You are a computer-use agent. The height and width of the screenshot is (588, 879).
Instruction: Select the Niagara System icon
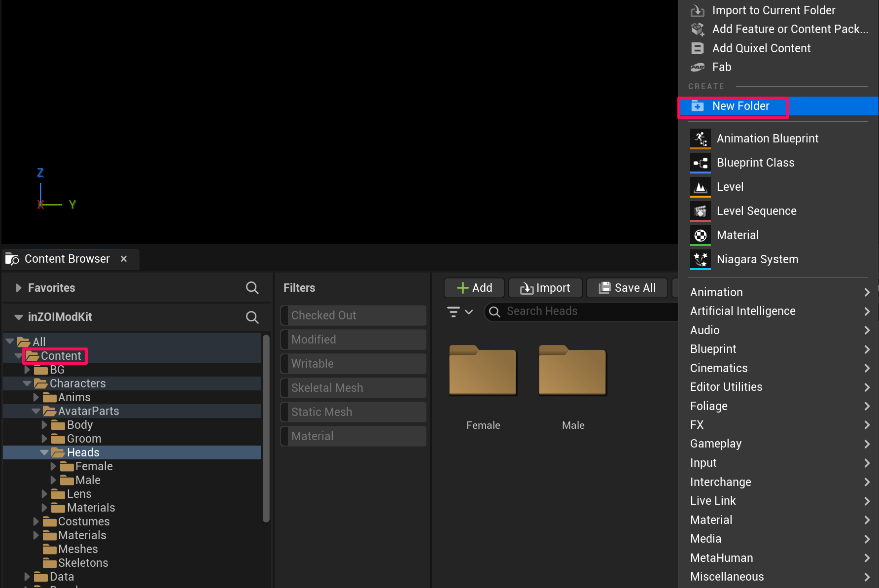(700, 259)
